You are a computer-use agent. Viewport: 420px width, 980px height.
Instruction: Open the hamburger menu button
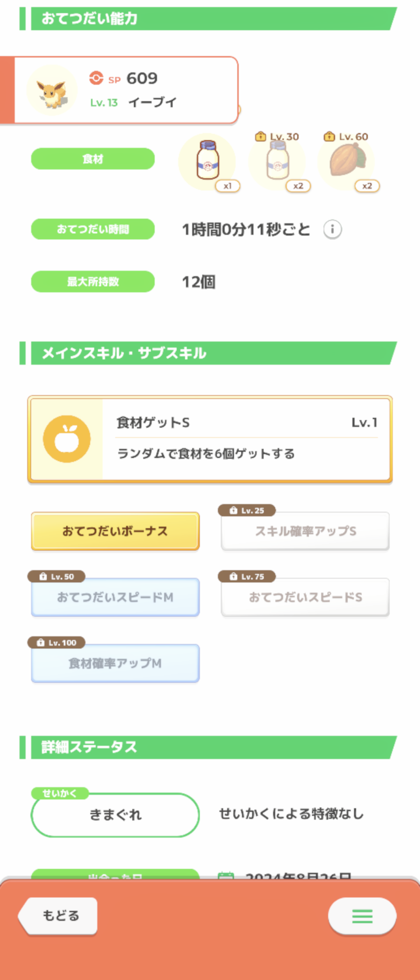pos(362,916)
